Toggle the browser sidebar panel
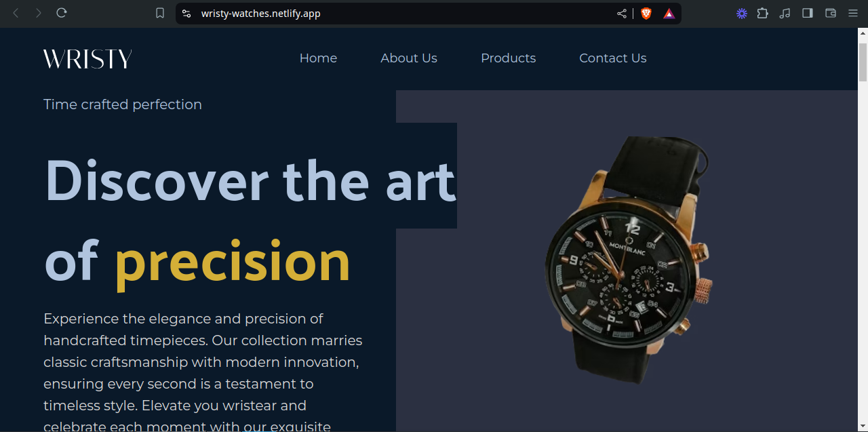The image size is (868, 432). (808, 13)
